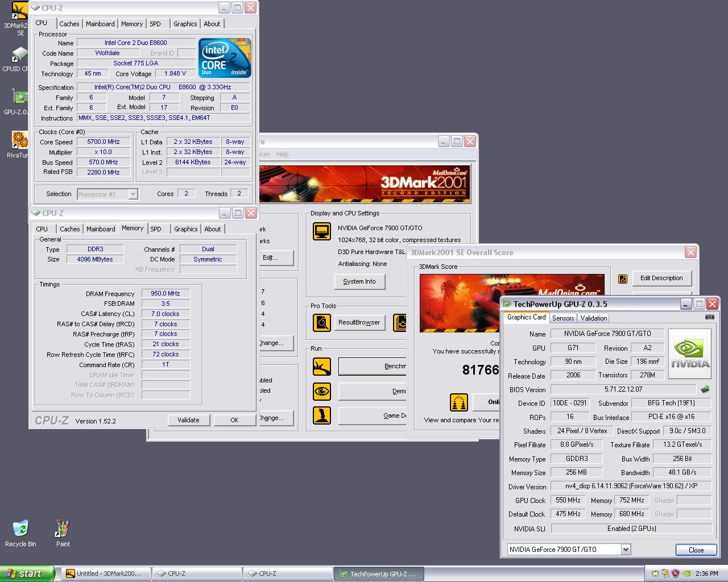Open Graphics tab in CPU-Z processor window
This screenshot has width=728, height=582.
point(185,24)
